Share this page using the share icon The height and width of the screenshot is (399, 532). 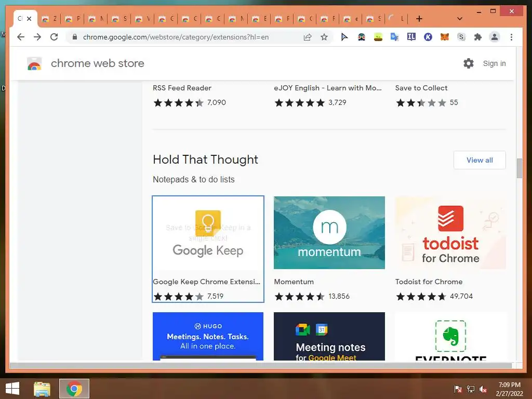(308, 37)
